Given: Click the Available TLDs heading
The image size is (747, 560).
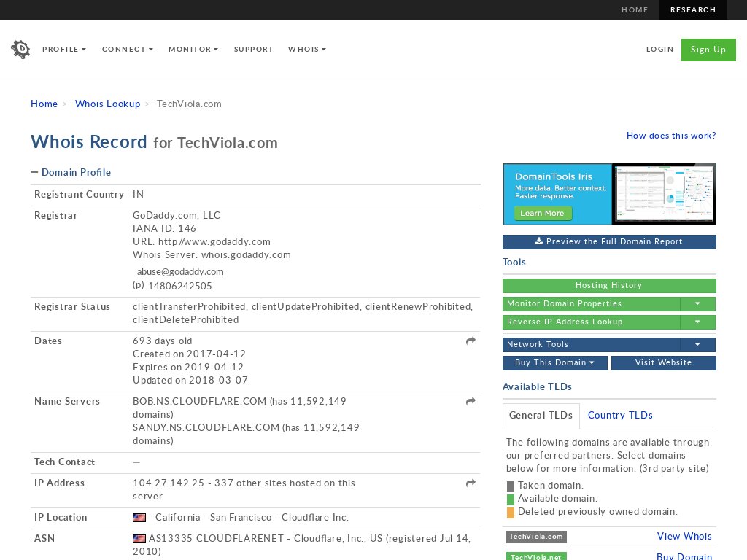Looking at the screenshot, I should (x=538, y=386).
